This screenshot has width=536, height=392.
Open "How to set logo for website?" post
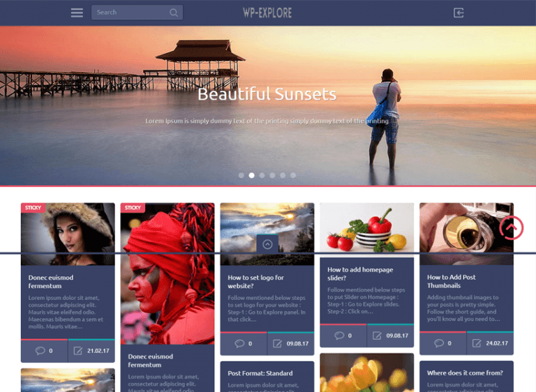click(x=255, y=282)
